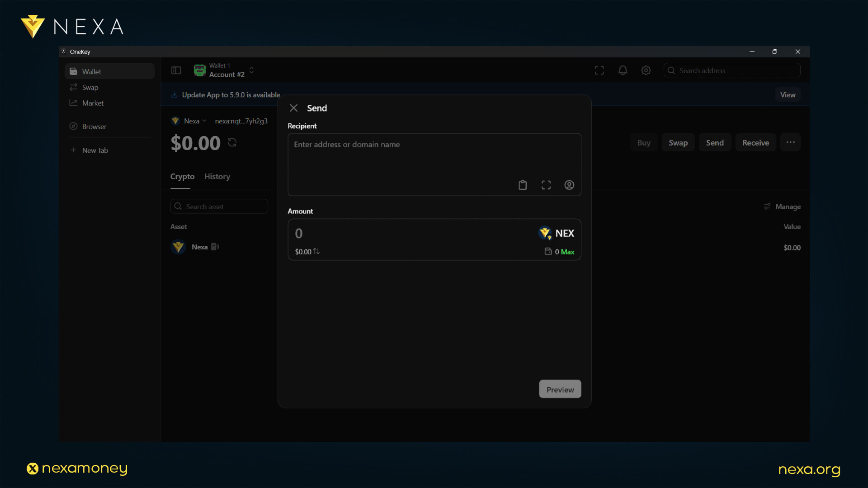This screenshot has width=868, height=488.
Task: Open settings gear icon
Action: [646, 70]
